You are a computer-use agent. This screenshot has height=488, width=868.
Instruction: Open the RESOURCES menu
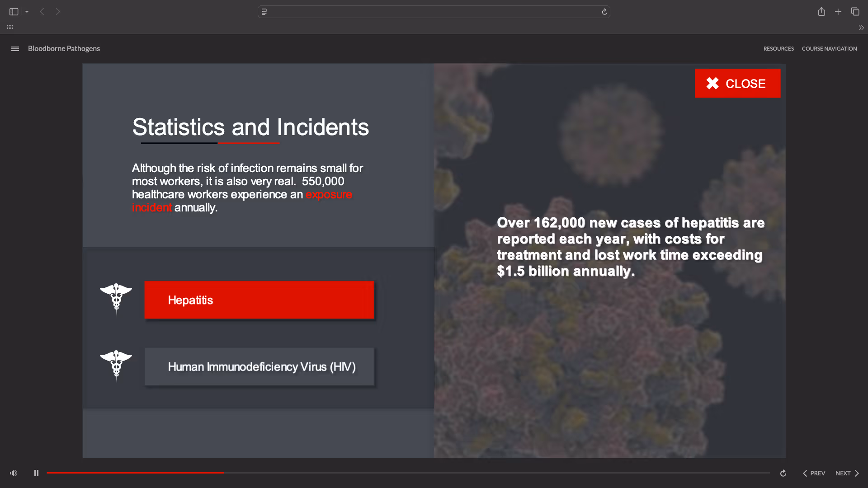point(778,49)
